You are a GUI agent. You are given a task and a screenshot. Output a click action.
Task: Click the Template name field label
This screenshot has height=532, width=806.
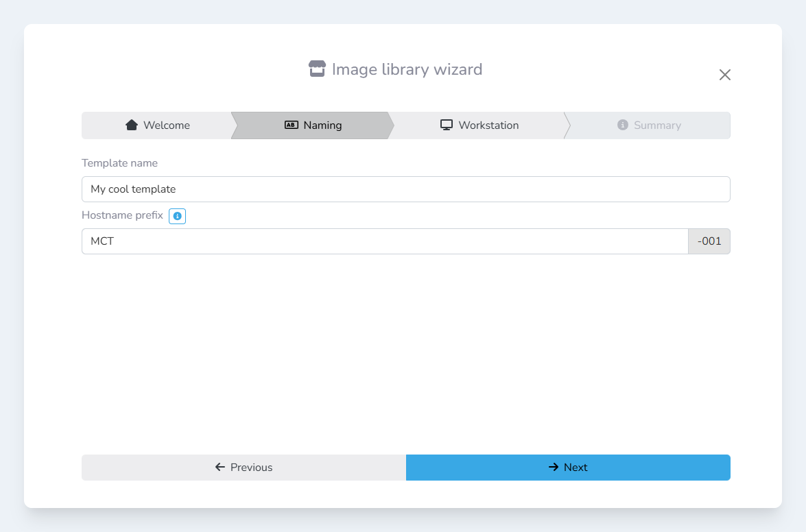pos(119,163)
